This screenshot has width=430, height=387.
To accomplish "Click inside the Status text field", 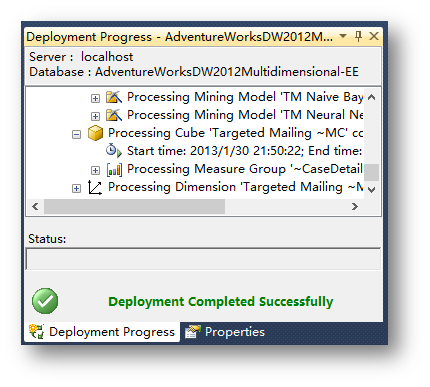I will click(x=203, y=259).
